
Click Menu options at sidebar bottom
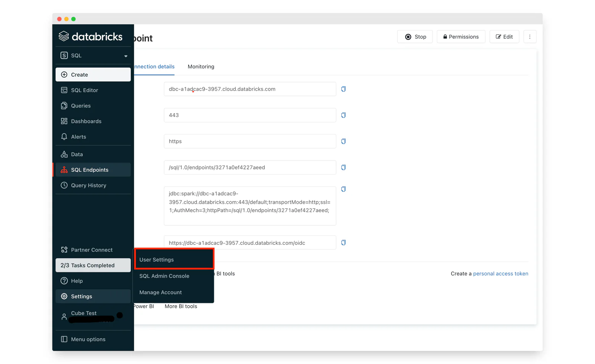pos(93,339)
